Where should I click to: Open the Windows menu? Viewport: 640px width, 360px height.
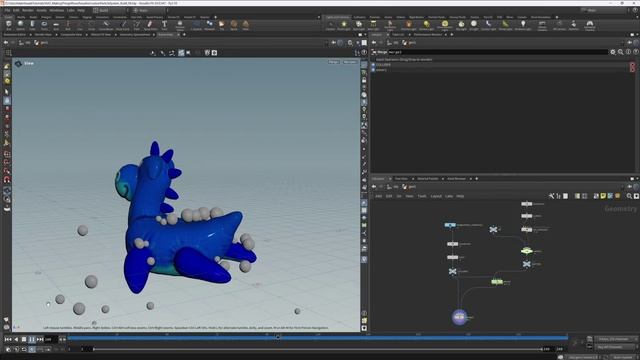pyautogui.click(x=56, y=10)
